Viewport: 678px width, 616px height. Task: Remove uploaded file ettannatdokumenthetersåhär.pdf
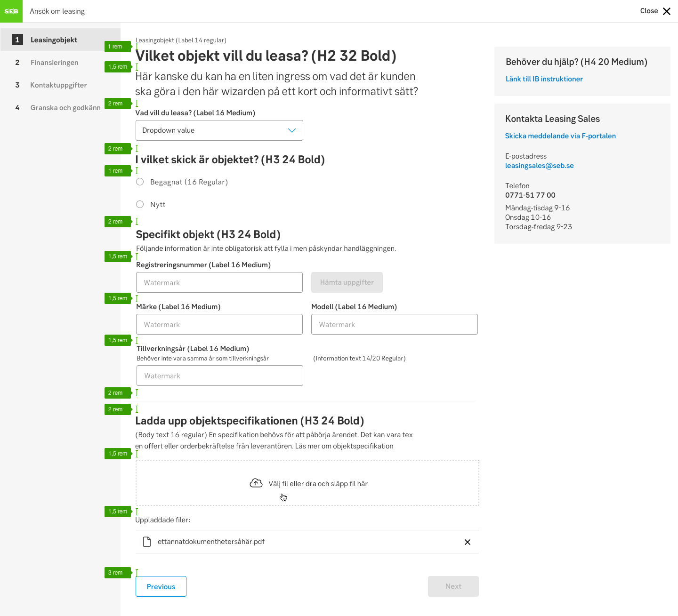468,542
